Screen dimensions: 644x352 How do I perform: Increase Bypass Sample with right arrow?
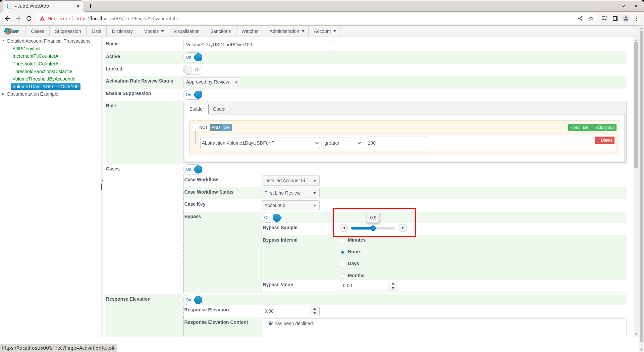(x=403, y=228)
